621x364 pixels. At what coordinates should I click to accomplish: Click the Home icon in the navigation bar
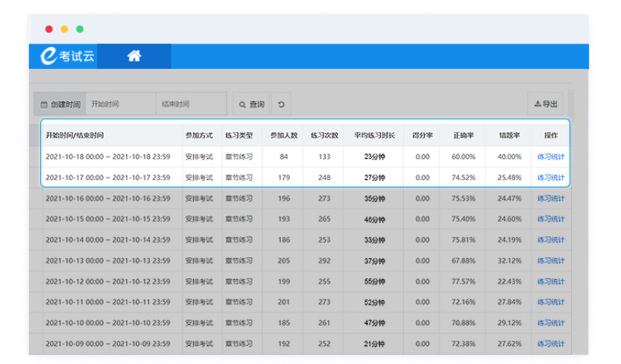(x=134, y=56)
